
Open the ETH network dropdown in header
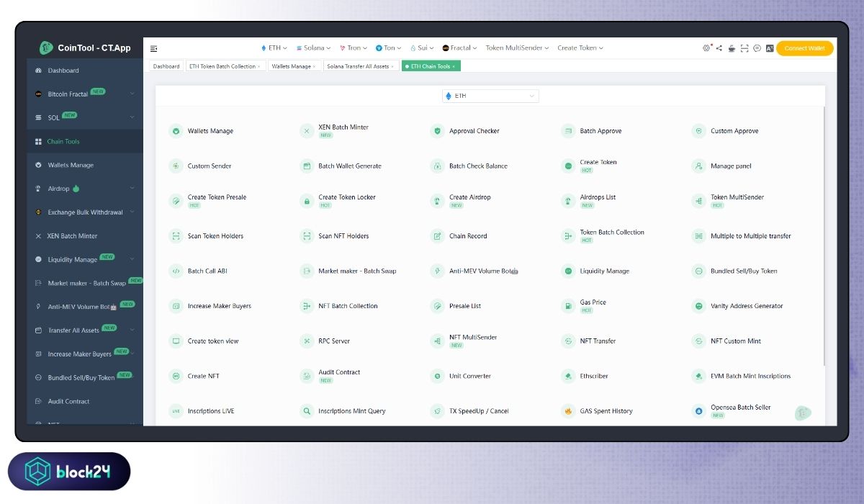(x=274, y=48)
